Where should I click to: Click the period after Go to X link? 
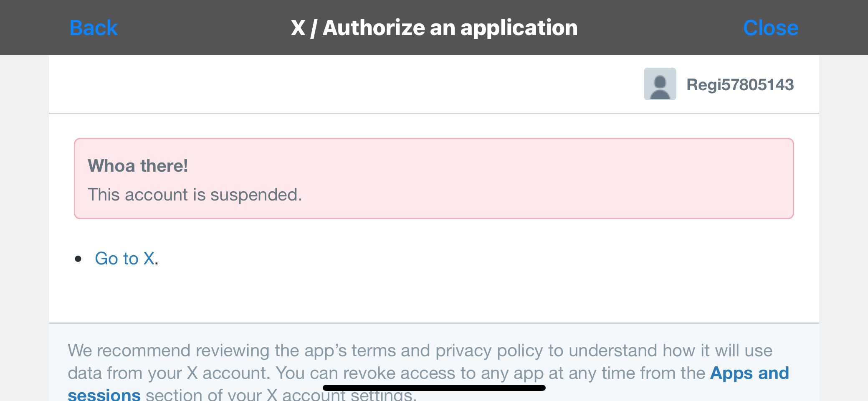(x=157, y=260)
